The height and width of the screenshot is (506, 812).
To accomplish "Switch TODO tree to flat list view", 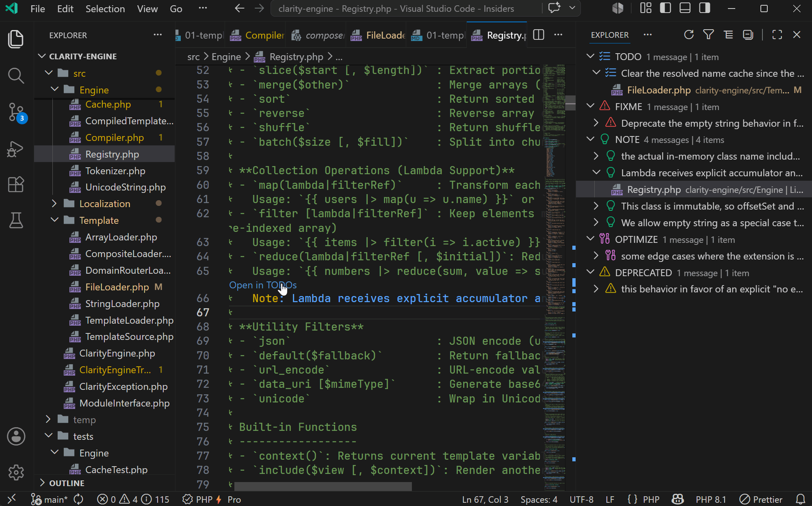I will click(x=728, y=35).
